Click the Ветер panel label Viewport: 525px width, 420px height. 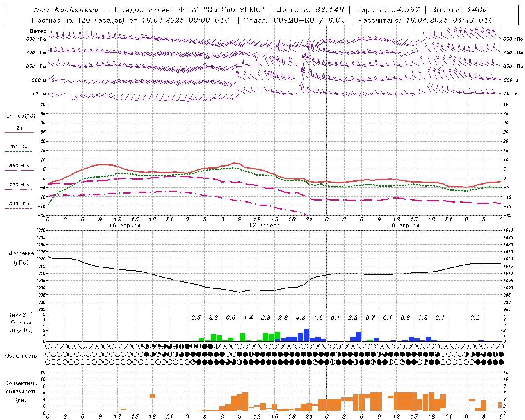[38, 31]
